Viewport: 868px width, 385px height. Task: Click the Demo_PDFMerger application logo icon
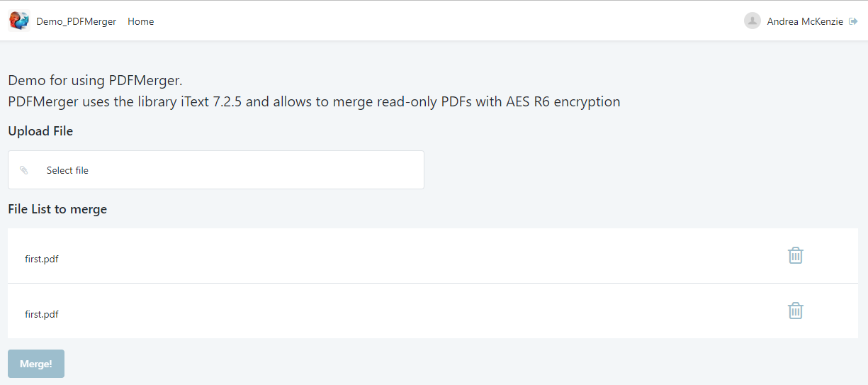[x=19, y=21]
